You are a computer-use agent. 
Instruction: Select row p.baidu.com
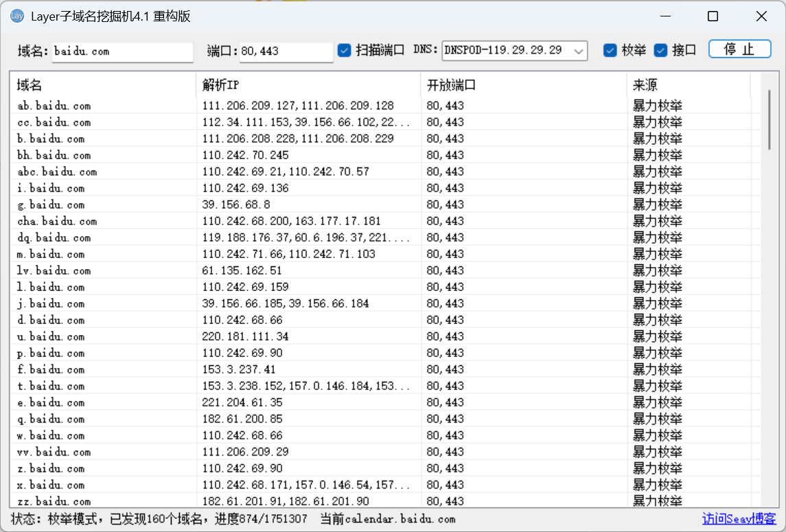(x=385, y=353)
